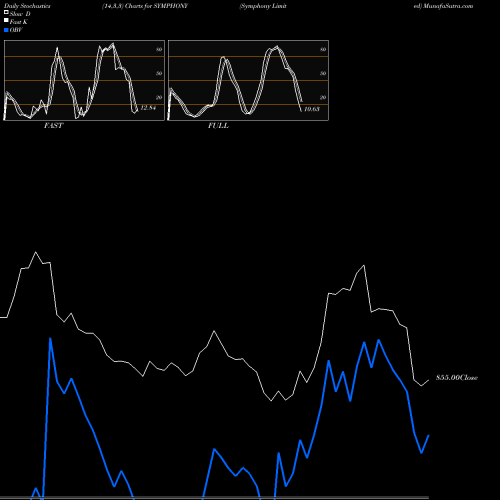Click the '(14,3,3) Charts for SYMPHONY' heading
Screen dimensions: 500x500
click(145, 6)
